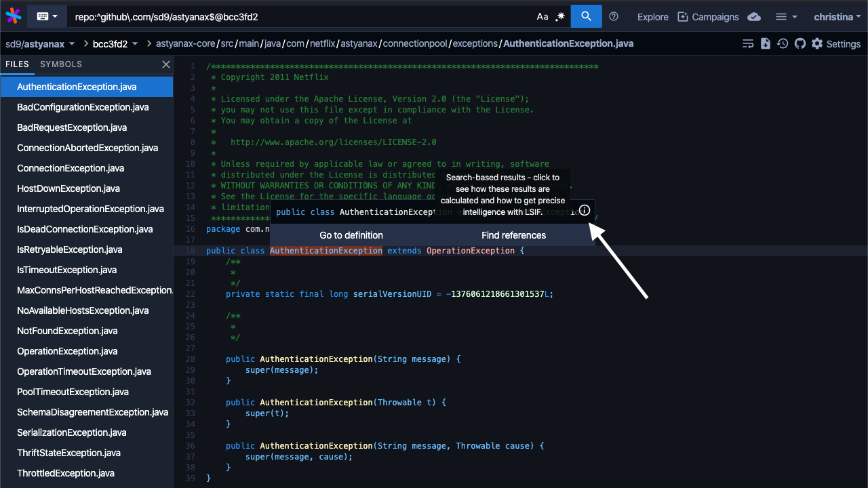Open the help question mark icon
Screen dimensions: 868x488
coord(614,16)
